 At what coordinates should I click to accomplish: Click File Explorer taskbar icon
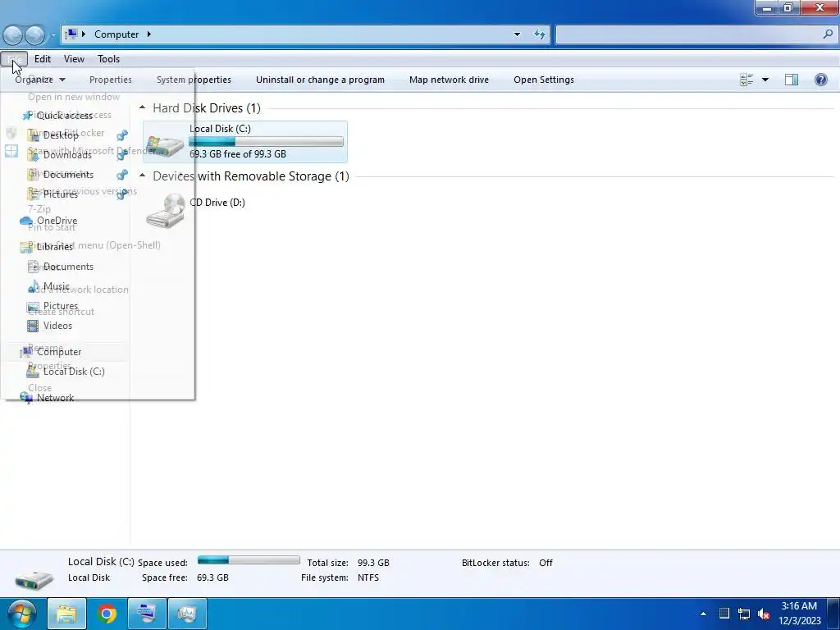point(66,614)
